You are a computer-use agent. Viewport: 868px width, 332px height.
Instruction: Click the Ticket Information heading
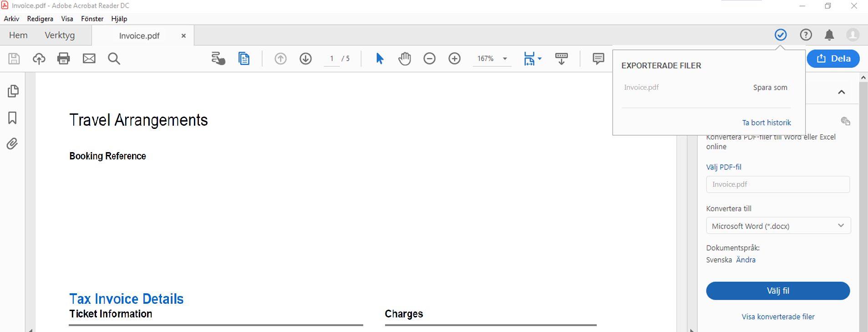click(111, 314)
